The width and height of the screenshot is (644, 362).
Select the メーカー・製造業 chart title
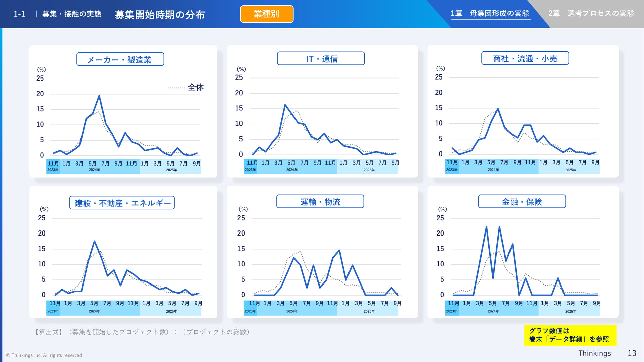[120, 59]
